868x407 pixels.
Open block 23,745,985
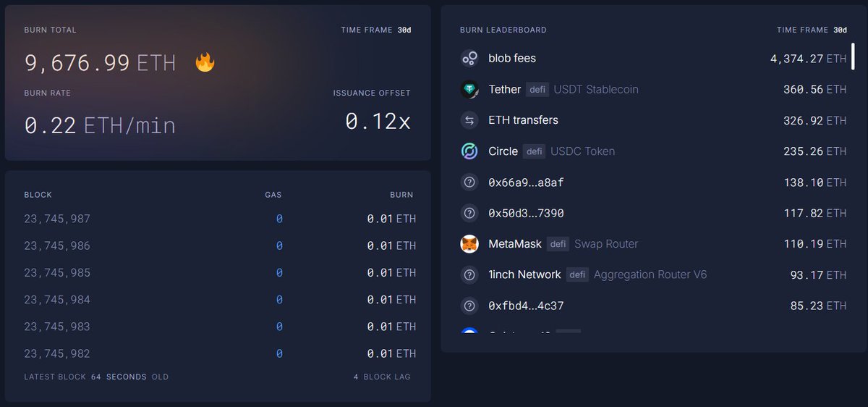[220, 273]
